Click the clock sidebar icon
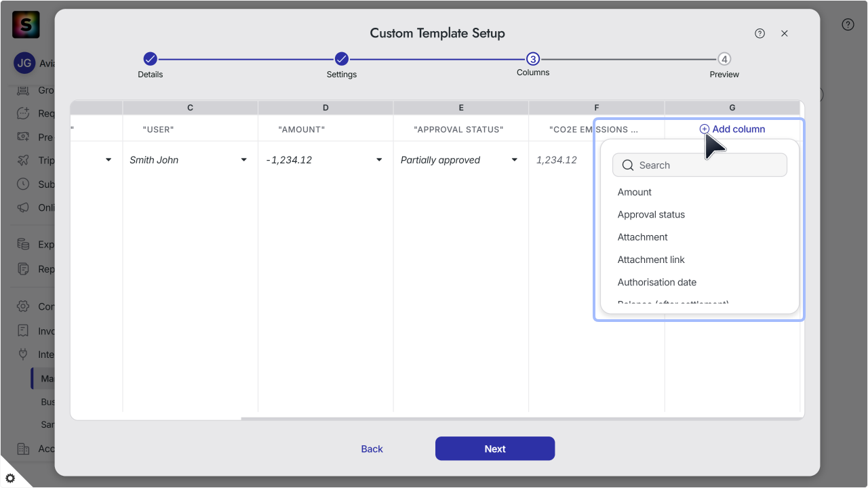 point(23,184)
